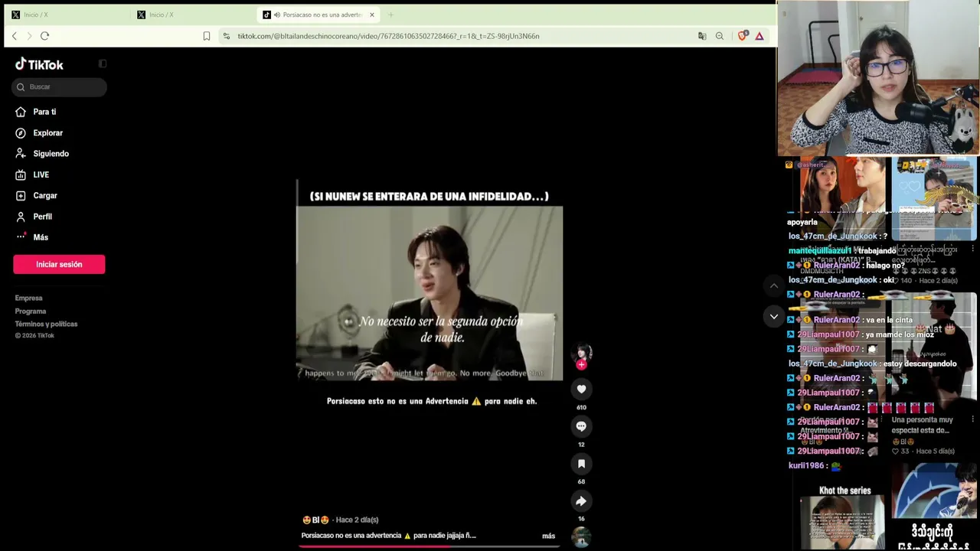Open a new browser tab
980x551 pixels.
[390, 15]
